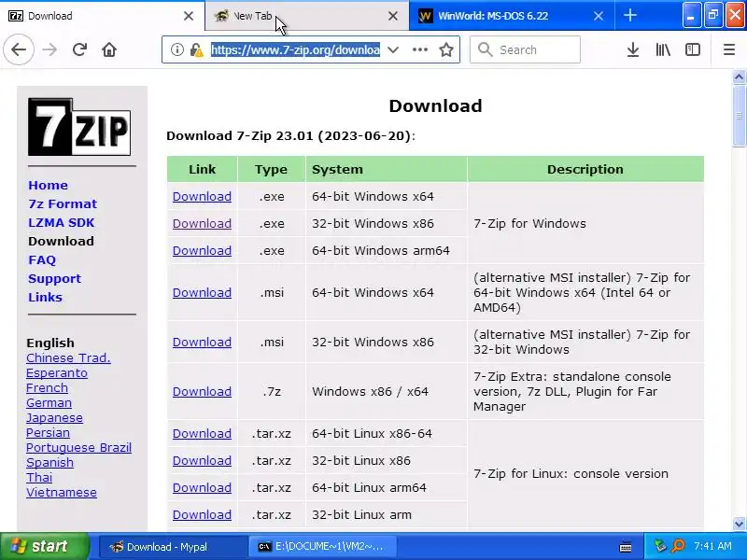Image resolution: width=747 pixels, height=560 pixels.
Task: Open the hamburger application menu
Action: [x=729, y=49]
